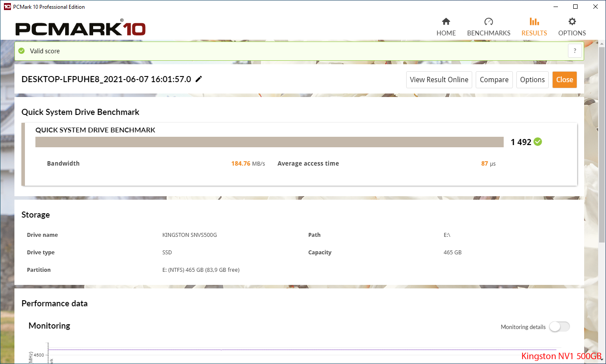Edit result name with pencil icon
The width and height of the screenshot is (606, 364).
(199, 79)
